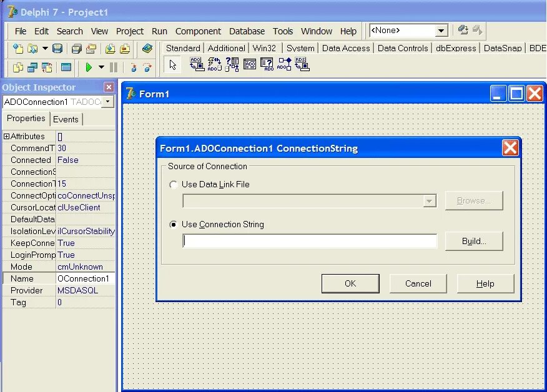Click the Pause debugger icon
The width and height of the screenshot is (547, 392).
(x=114, y=67)
